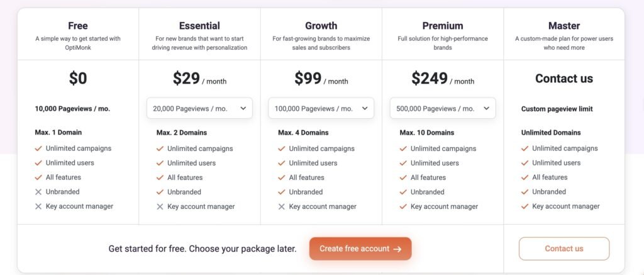This screenshot has height=275, width=644.
Task: Click the $99 / month price in Growth
Action: [321, 79]
